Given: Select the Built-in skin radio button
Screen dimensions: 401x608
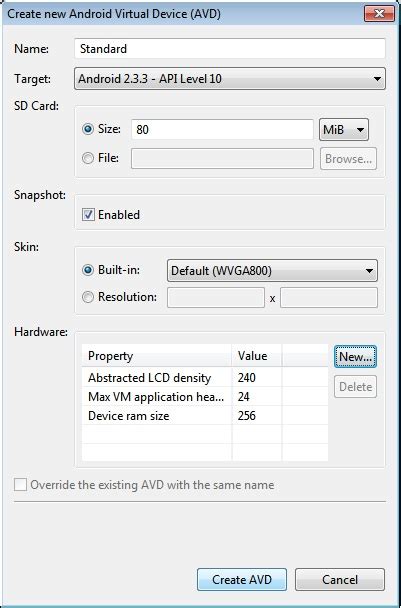Looking at the screenshot, I should 88,270.
